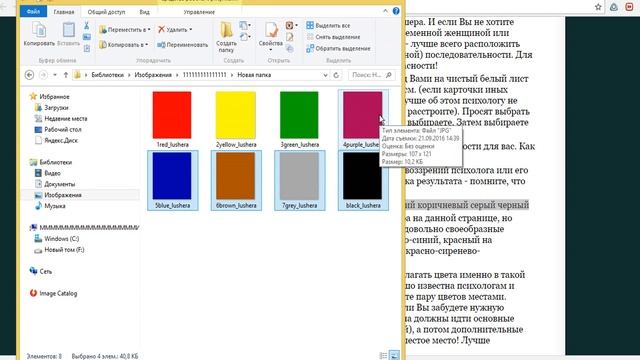Open Документы library
Viewport: 640px width, 360px height.
[59, 184]
